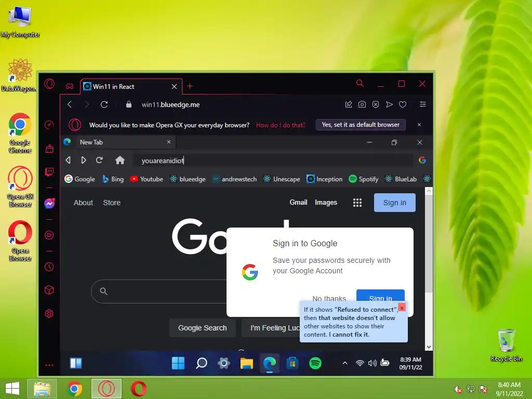This screenshot has height=399, width=532.
Task: Open the Bing bookmark
Action: point(113,179)
